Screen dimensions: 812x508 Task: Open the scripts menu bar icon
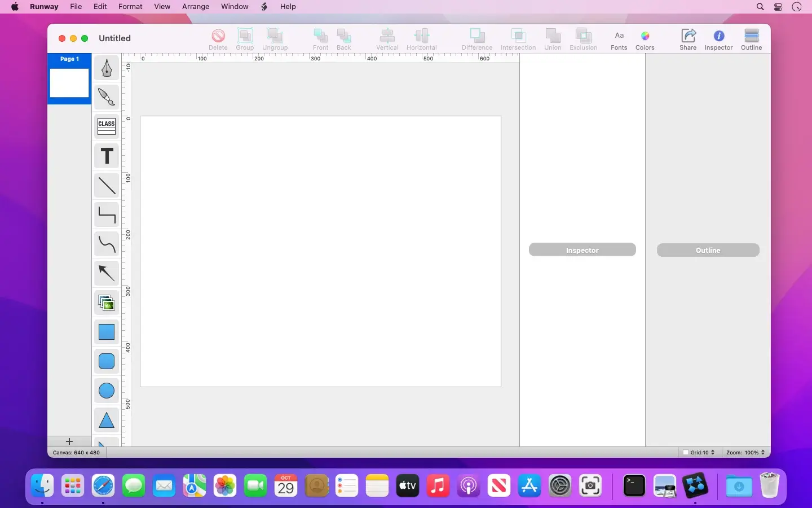[264, 7]
